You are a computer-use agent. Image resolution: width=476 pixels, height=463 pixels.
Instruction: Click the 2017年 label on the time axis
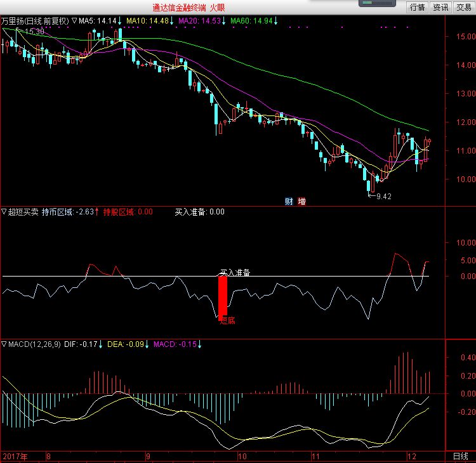[15, 456]
